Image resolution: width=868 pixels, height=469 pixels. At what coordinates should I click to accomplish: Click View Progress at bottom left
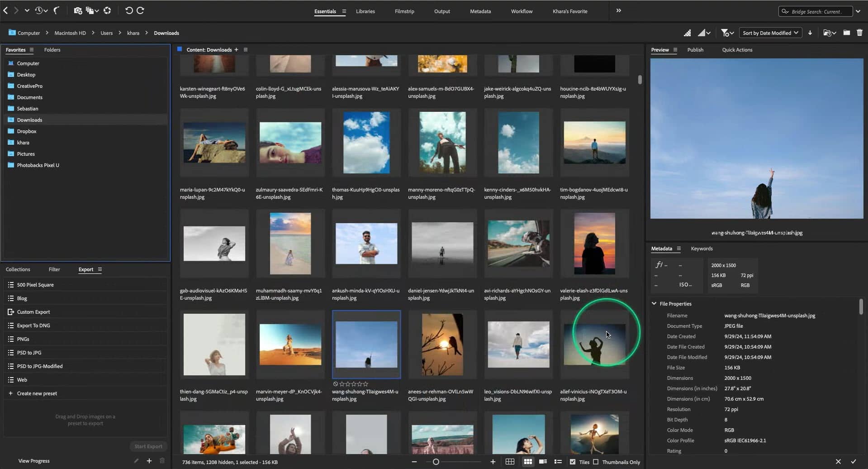coord(34,461)
